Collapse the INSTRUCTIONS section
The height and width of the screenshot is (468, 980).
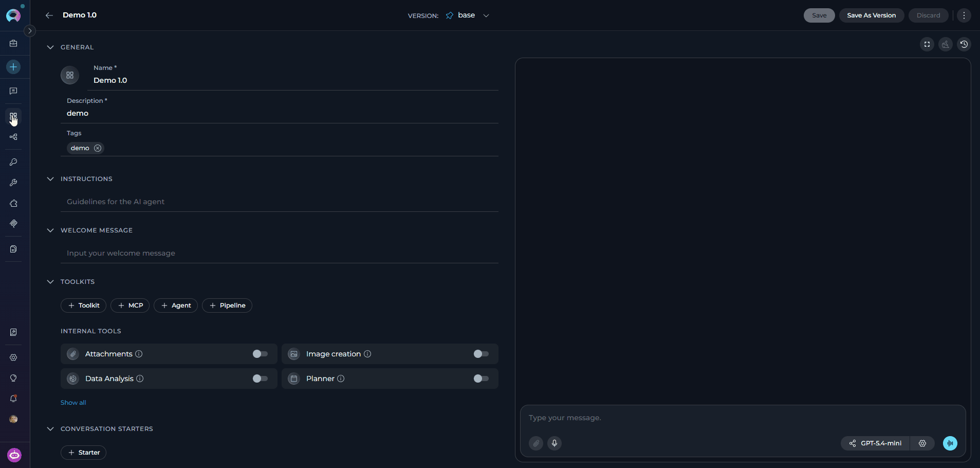50,179
